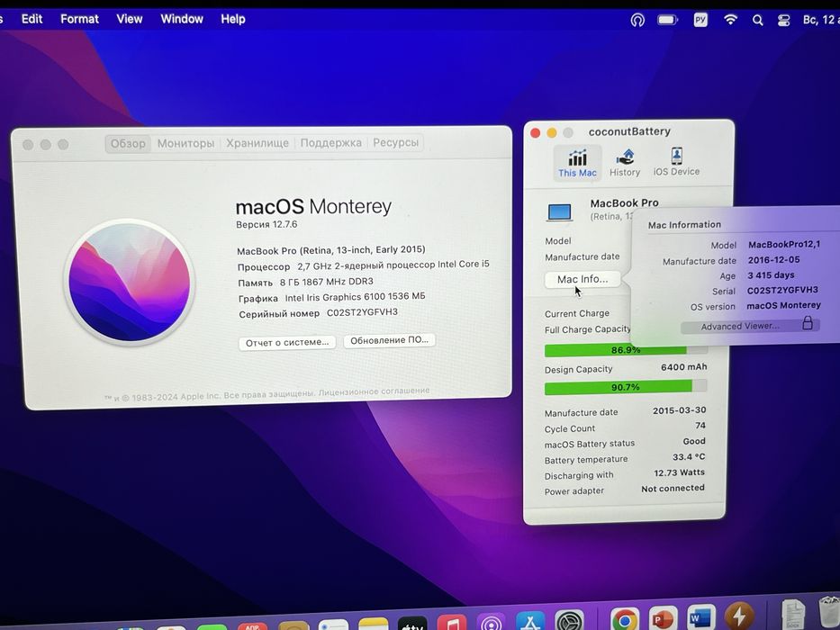The width and height of the screenshot is (840, 630).
Task: Launch PowerPoint from the Dock
Action: point(663,619)
